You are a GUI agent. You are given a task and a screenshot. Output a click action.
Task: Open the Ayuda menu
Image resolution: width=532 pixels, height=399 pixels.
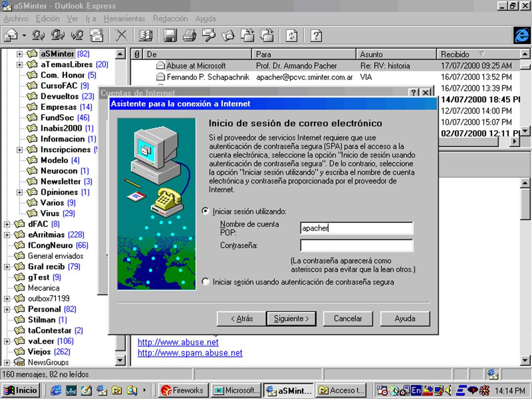pos(205,19)
